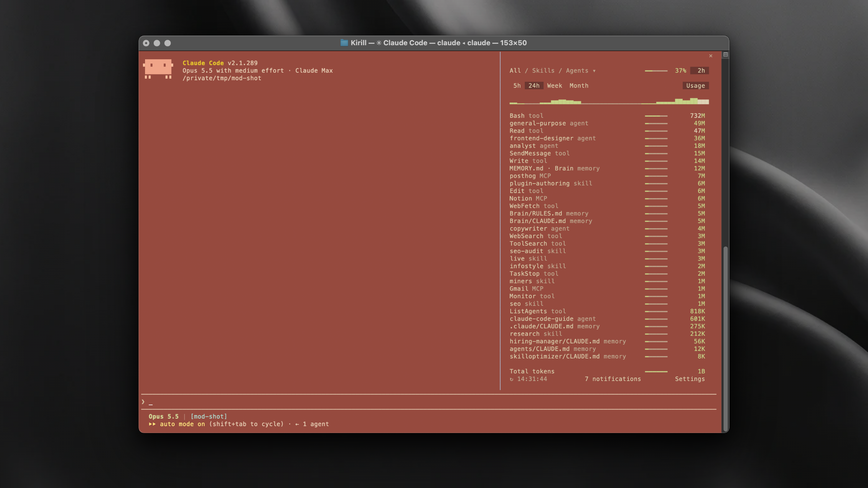The height and width of the screenshot is (488, 868).
Task: Click the Total tokens row
Action: [607, 372]
